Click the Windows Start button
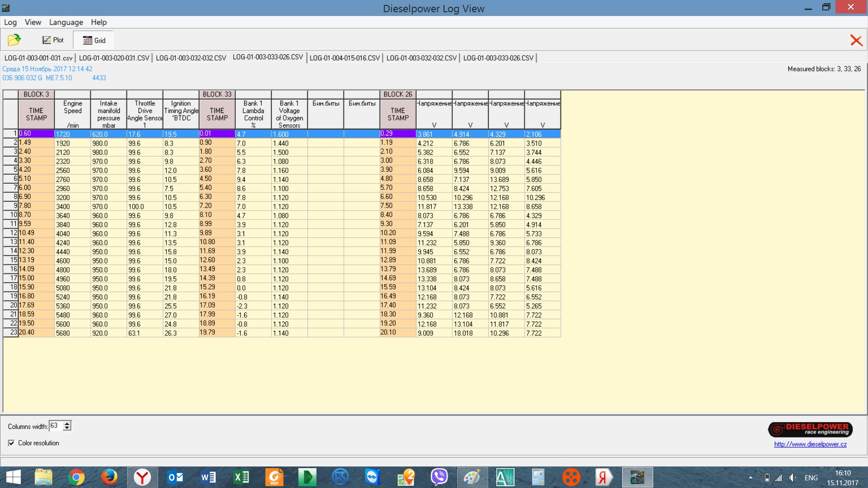This screenshot has height=488, width=868. [x=14, y=477]
